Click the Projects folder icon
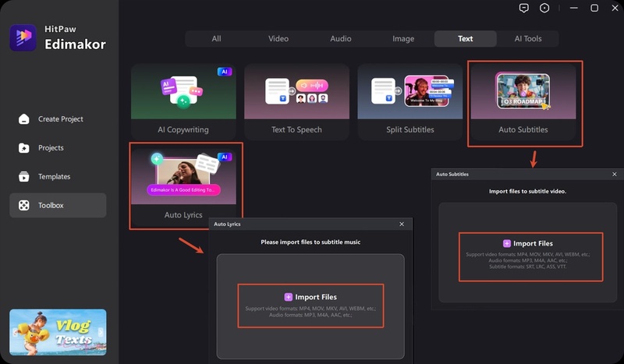Screen dimensions: 624x364 pos(24,148)
